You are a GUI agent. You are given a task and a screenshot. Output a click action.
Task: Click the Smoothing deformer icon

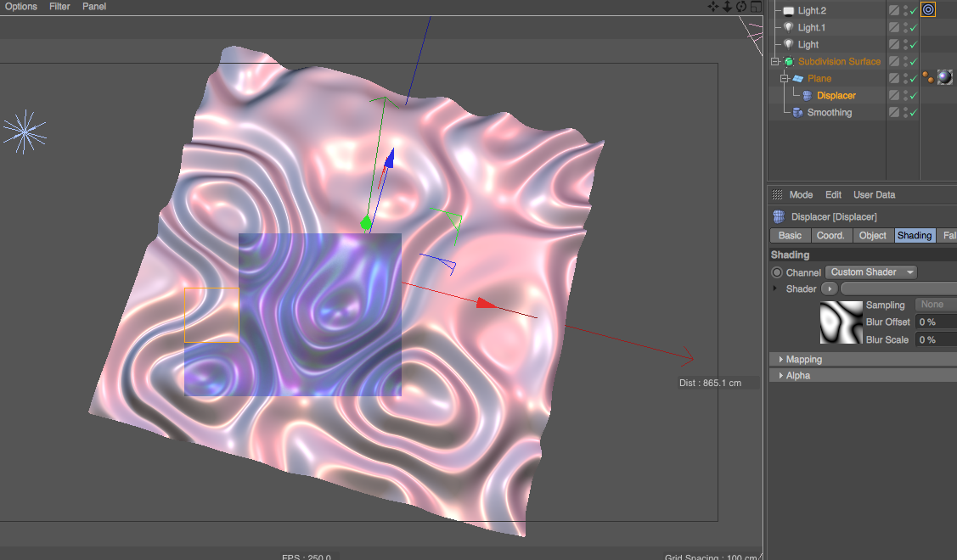(798, 113)
